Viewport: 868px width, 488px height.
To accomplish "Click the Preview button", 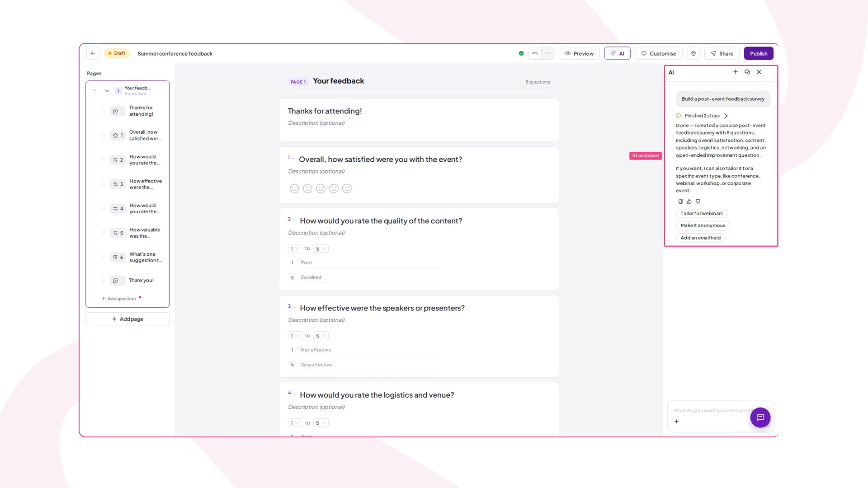I will tap(579, 53).
